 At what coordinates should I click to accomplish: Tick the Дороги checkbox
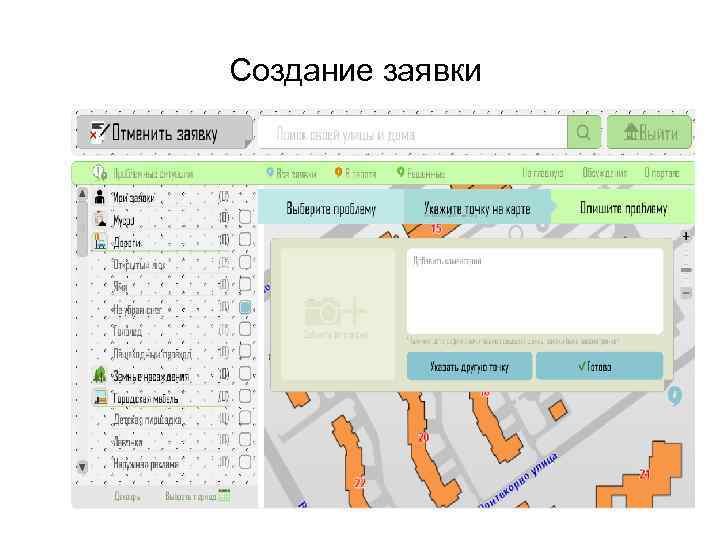pos(245,239)
